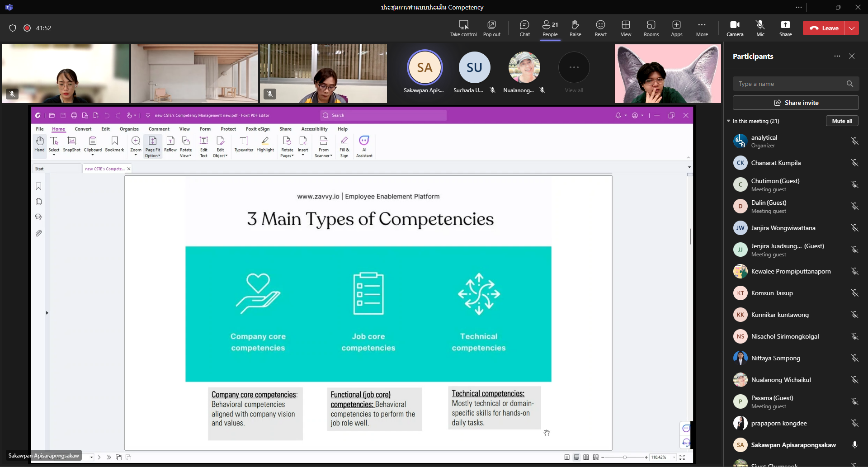868x467 pixels.
Task: Collapse the In this meeting list
Action: tap(728, 121)
